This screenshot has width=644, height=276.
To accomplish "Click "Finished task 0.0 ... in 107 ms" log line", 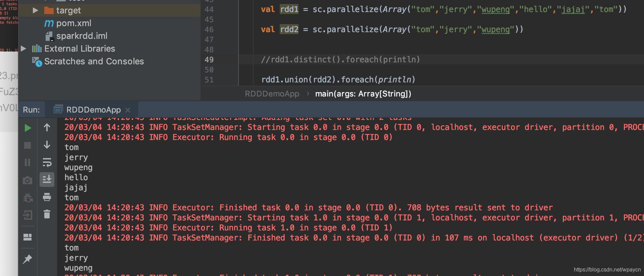I will (x=354, y=238).
